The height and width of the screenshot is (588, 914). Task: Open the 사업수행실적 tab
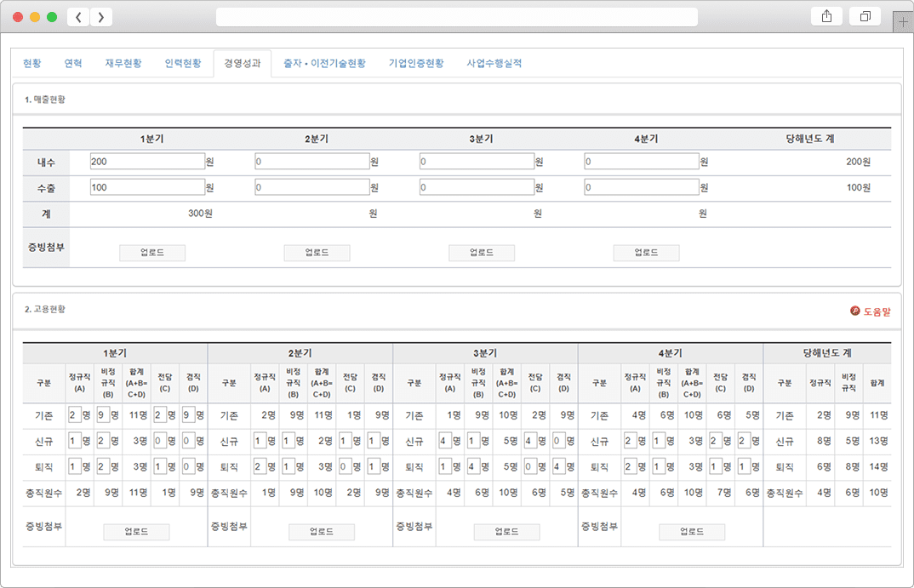click(494, 64)
